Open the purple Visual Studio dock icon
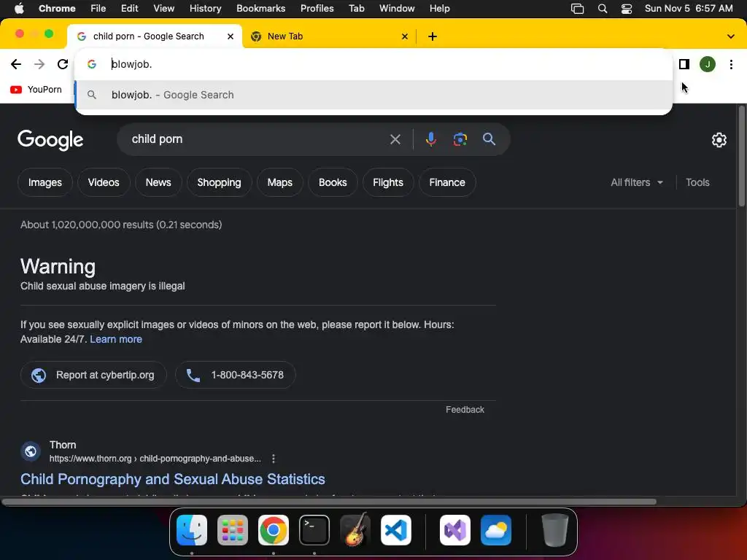747x560 pixels. click(455, 530)
